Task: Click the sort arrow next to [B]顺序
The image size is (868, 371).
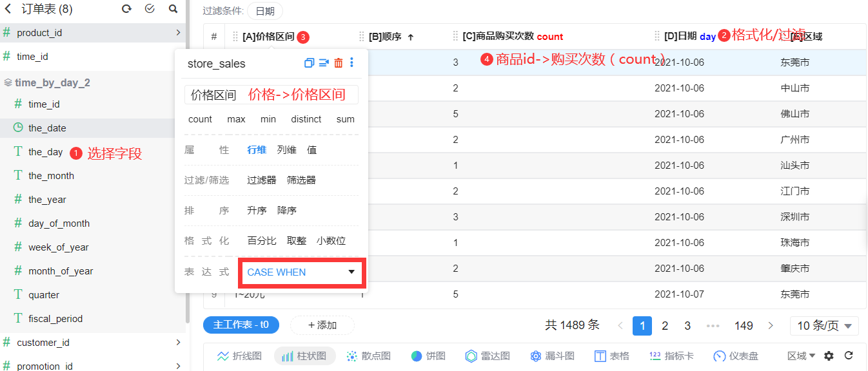Action: [x=410, y=37]
